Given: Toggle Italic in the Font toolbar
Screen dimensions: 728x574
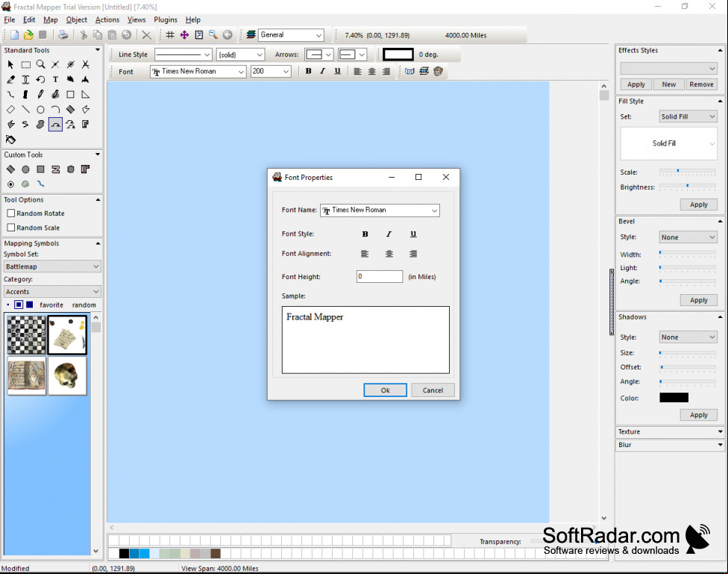Looking at the screenshot, I should click(x=323, y=71).
